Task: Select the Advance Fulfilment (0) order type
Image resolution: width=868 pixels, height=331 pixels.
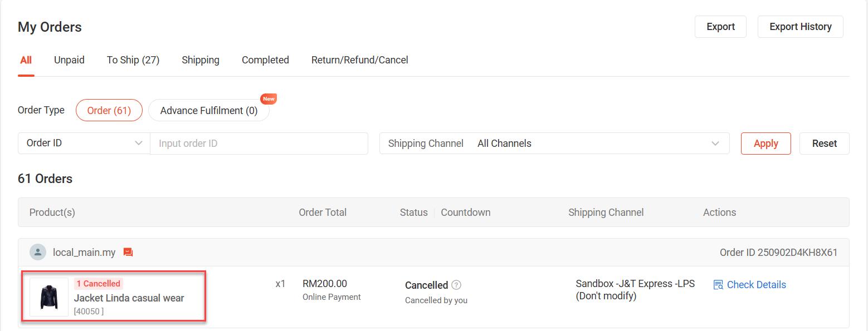Action: click(x=209, y=111)
